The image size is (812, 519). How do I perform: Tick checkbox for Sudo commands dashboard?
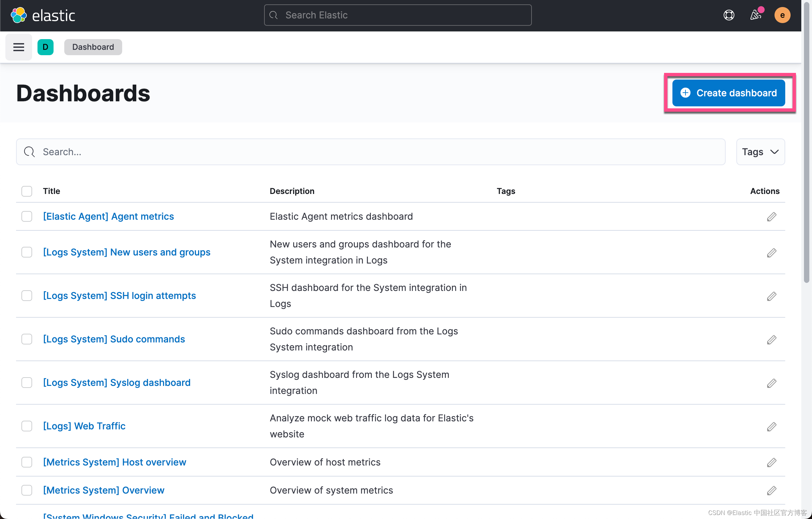click(x=27, y=339)
